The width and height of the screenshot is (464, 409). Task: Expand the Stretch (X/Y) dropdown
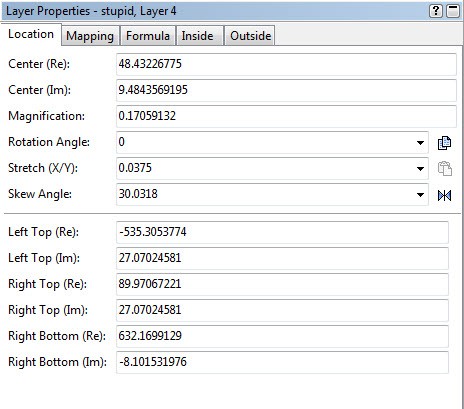(420, 169)
